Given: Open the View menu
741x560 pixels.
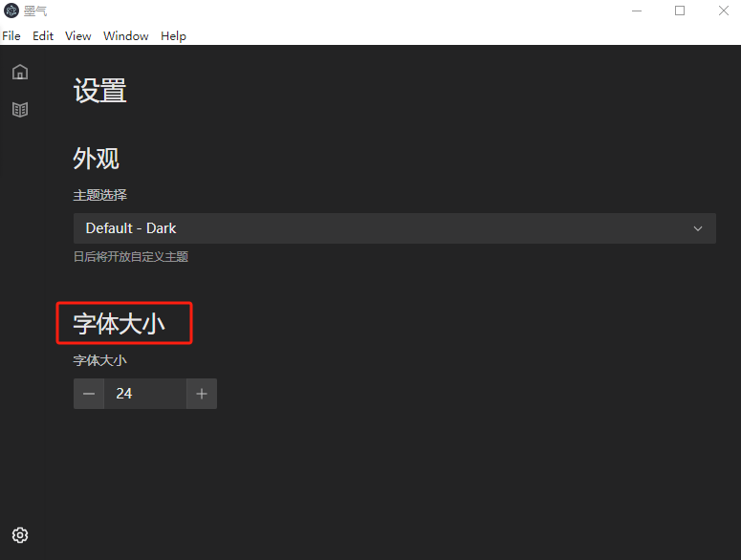Looking at the screenshot, I should (78, 36).
